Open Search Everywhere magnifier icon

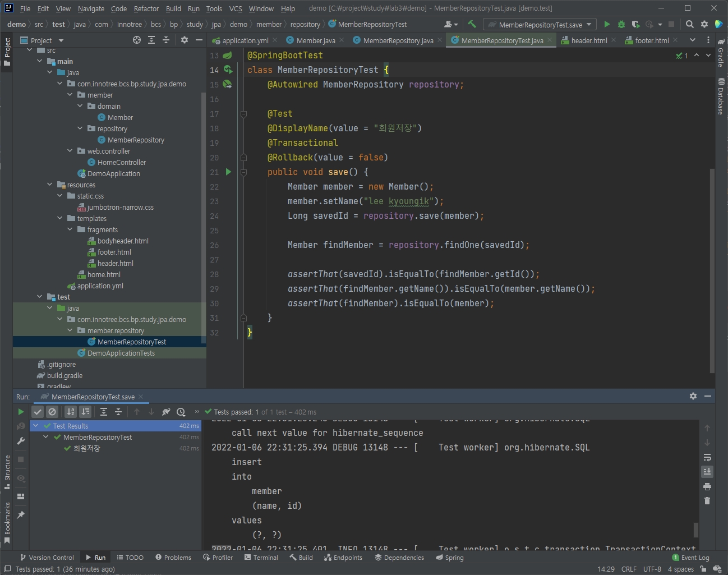pos(690,24)
